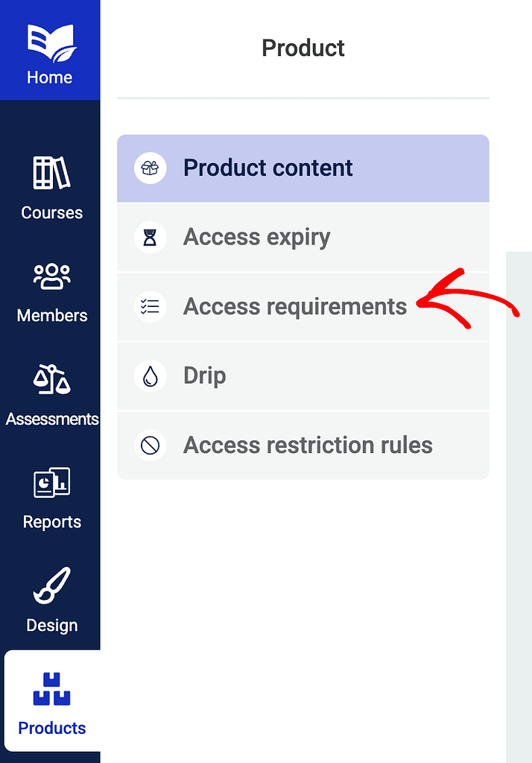Click the prohibited circle icon for restriction rules

click(151, 446)
